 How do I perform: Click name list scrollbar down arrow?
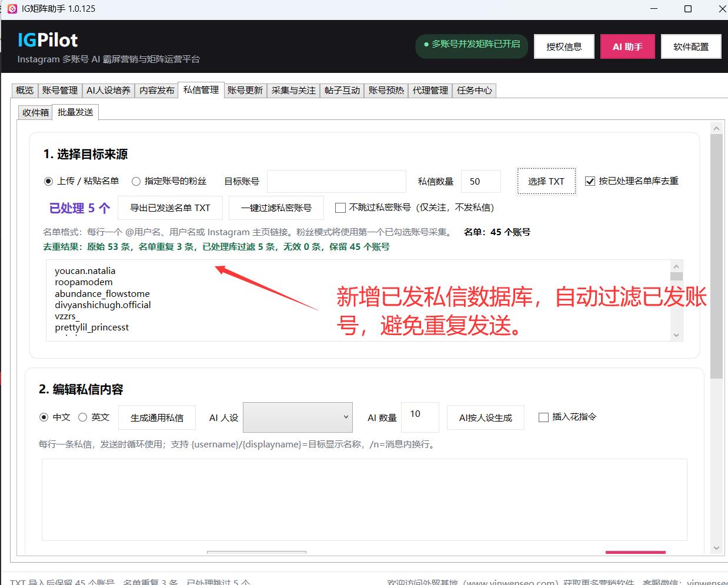click(676, 335)
